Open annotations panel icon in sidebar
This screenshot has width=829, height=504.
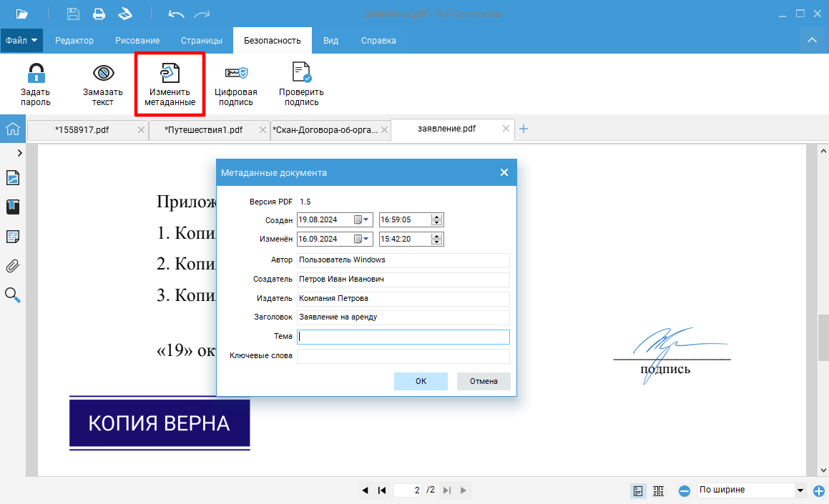[13, 236]
